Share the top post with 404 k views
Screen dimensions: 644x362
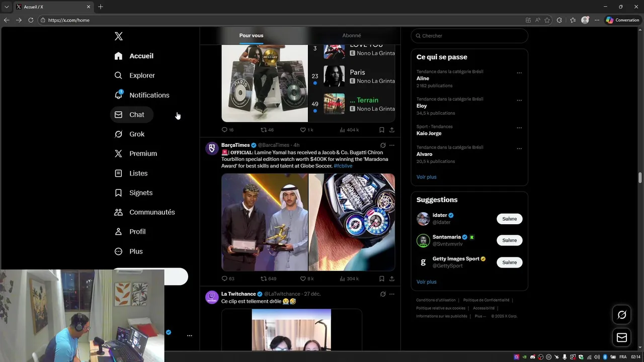tap(392, 130)
